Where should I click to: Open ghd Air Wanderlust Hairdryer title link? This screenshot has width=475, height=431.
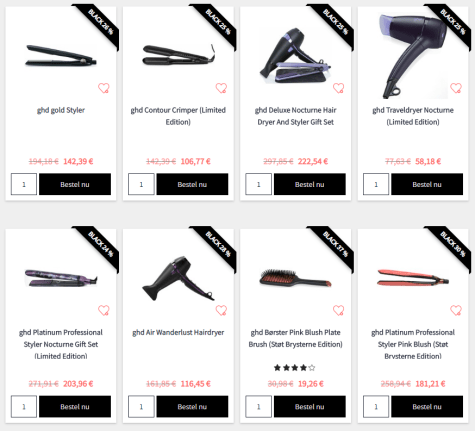click(178, 332)
